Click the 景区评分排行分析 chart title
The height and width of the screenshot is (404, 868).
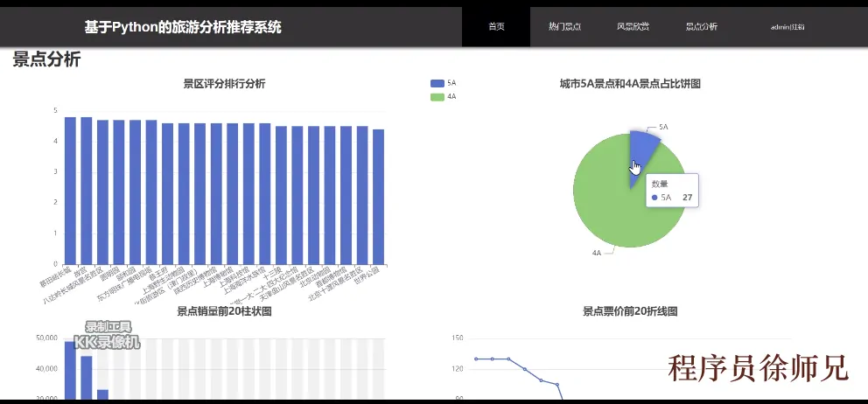[224, 84]
